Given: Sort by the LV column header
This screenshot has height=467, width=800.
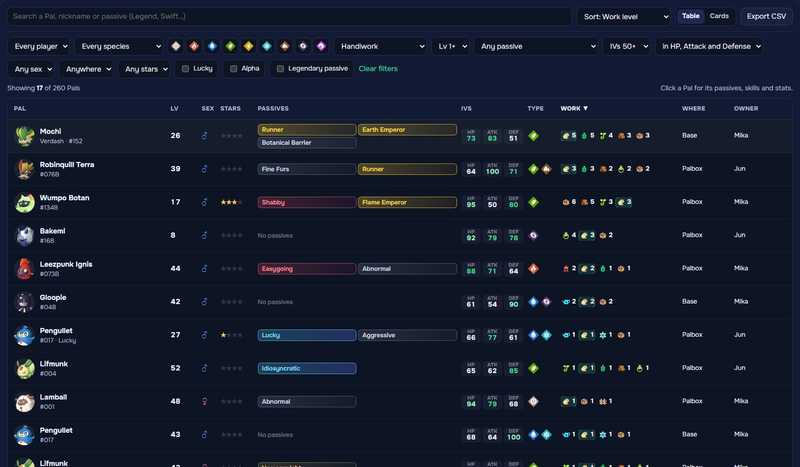Looking at the screenshot, I should coord(174,108).
